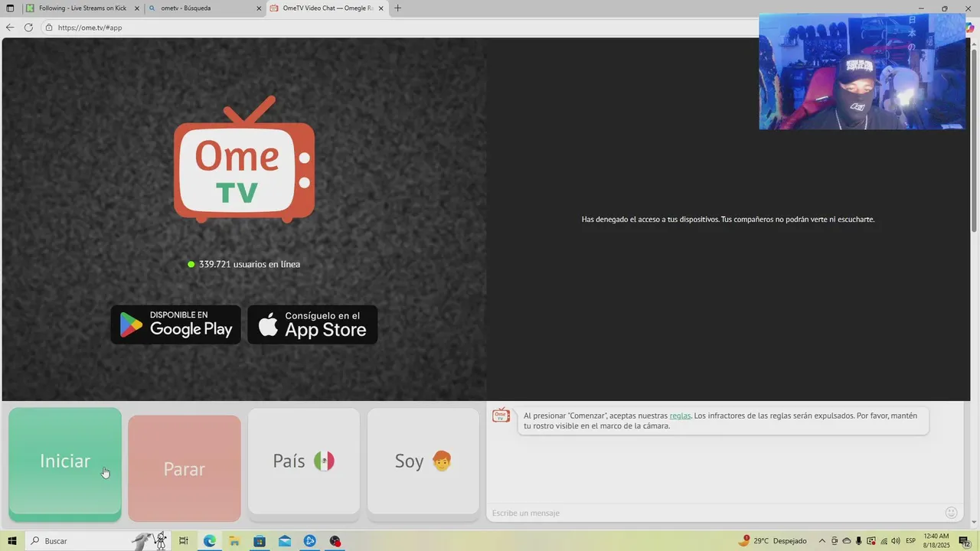Viewport: 980px width, 551px height.
Task: Go back to the previous page
Action: (x=10, y=28)
